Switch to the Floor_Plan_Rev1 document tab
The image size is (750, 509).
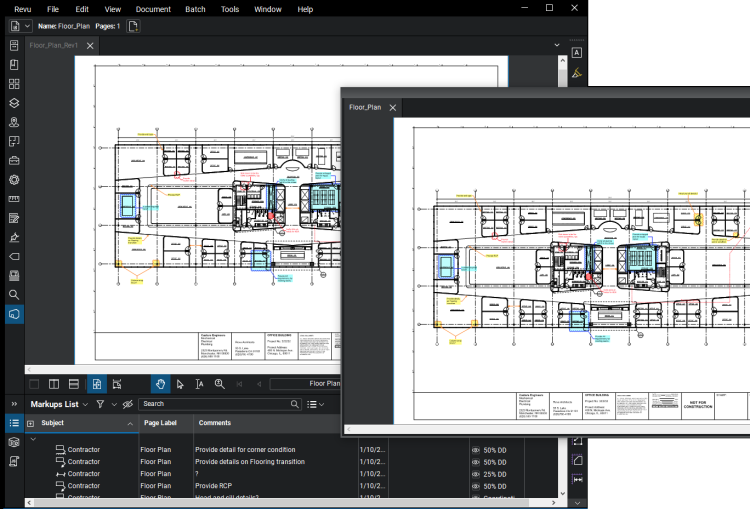click(54, 46)
